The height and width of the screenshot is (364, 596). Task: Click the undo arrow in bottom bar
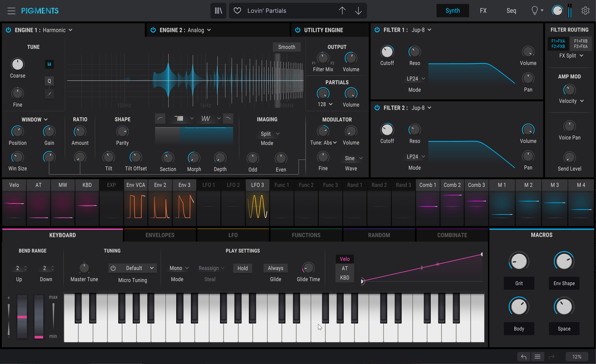[x=524, y=357]
